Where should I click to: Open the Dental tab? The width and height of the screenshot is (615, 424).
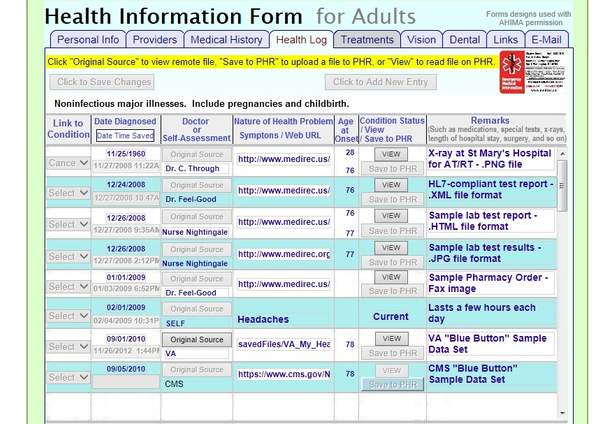pos(464,40)
